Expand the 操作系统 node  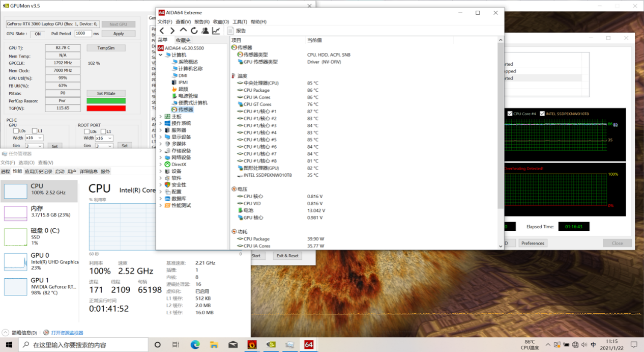[161, 123]
